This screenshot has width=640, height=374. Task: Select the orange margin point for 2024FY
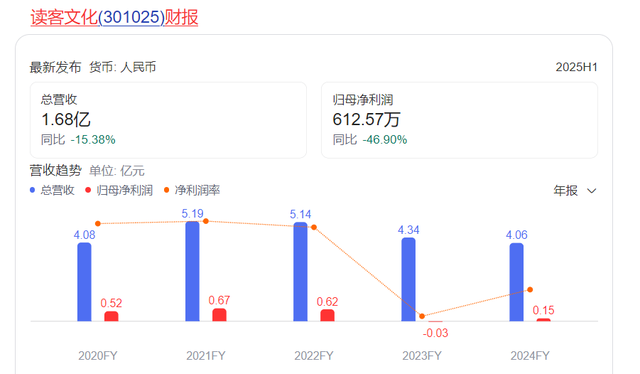tap(530, 289)
